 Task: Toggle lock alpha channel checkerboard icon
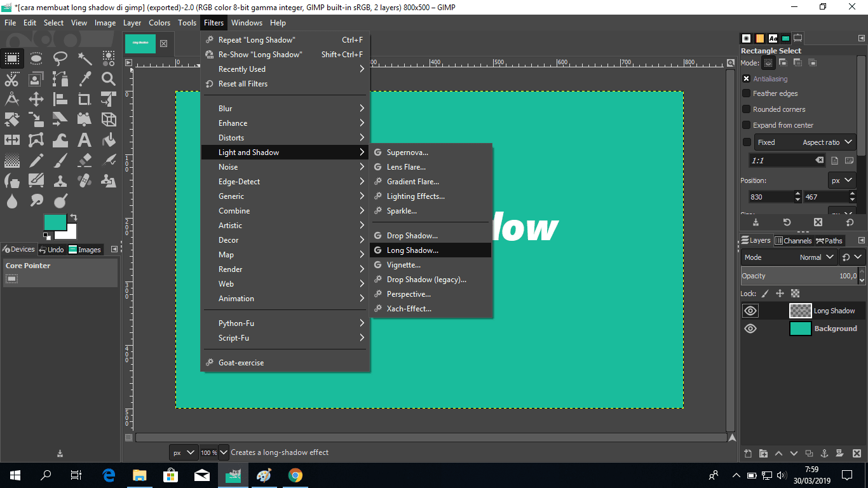(795, 294)
